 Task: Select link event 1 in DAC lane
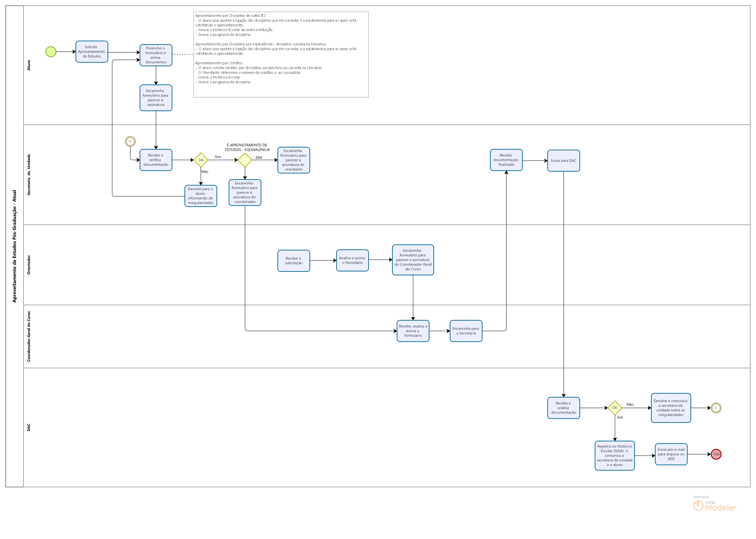(x=716, y=408)
